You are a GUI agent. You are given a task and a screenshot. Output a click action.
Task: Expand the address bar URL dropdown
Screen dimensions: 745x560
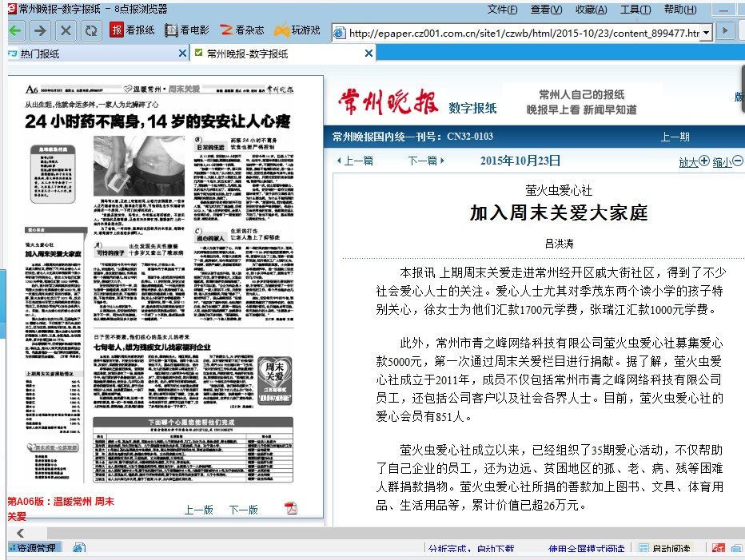tap(706, 33)
